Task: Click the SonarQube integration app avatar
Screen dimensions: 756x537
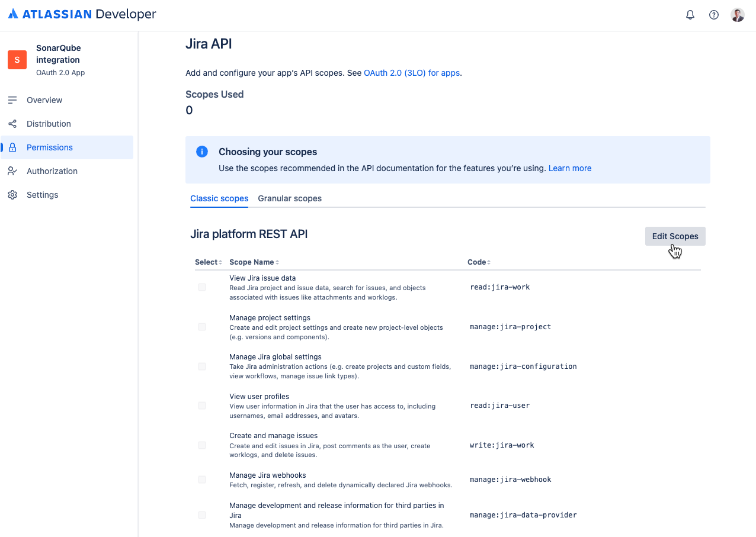Action: (x=17, y=60)
